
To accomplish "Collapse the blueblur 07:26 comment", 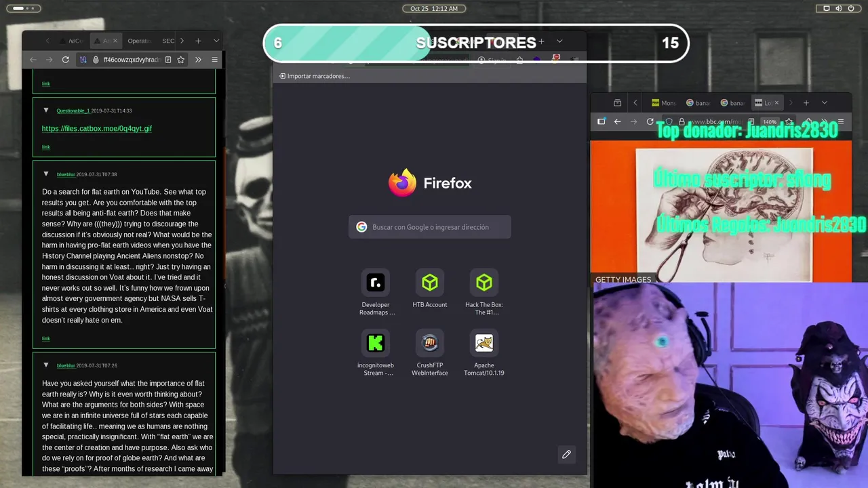I will pos(46,365).
